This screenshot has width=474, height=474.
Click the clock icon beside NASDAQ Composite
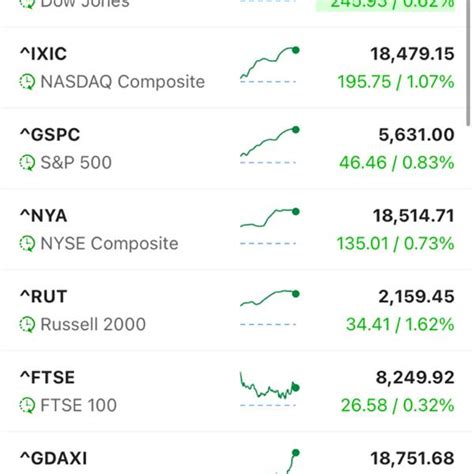pyautogui.click(x=27, y=82)
